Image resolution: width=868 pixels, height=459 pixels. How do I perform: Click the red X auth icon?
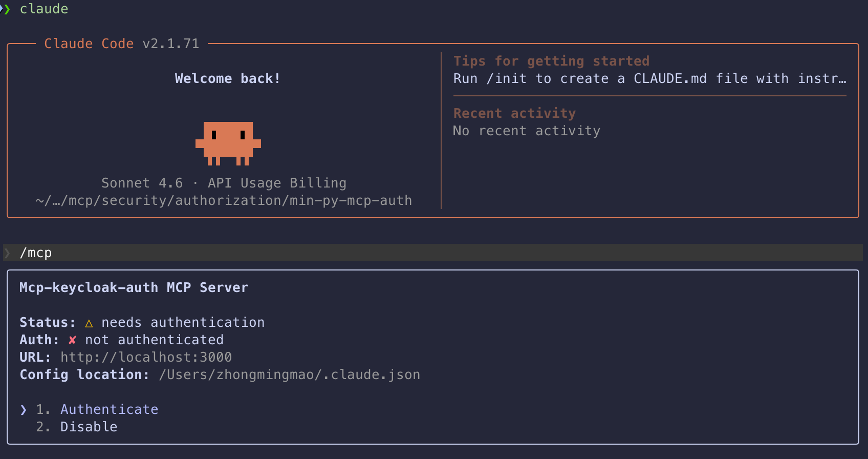point(72,340)
